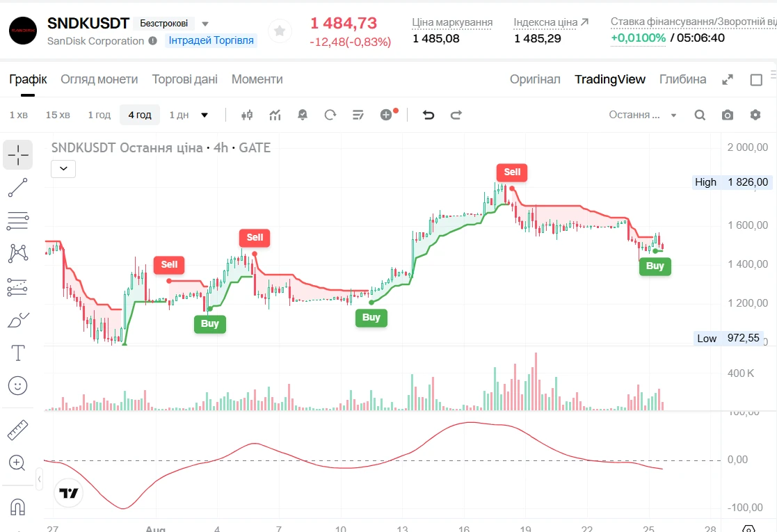This screenshot has height=532, width=777.
Task: Open the indicator templates icon
Action: tap(358, 115)
